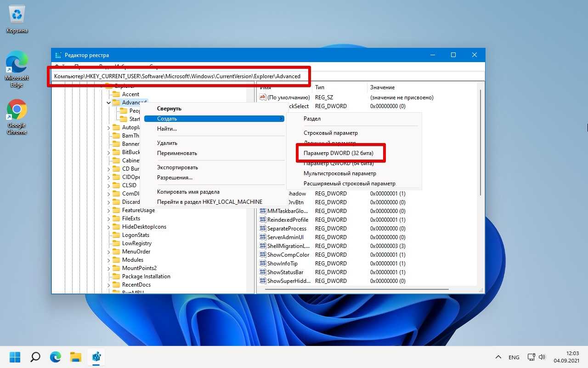Select Раздел in the Создать submenu

(x=354, y=119)
